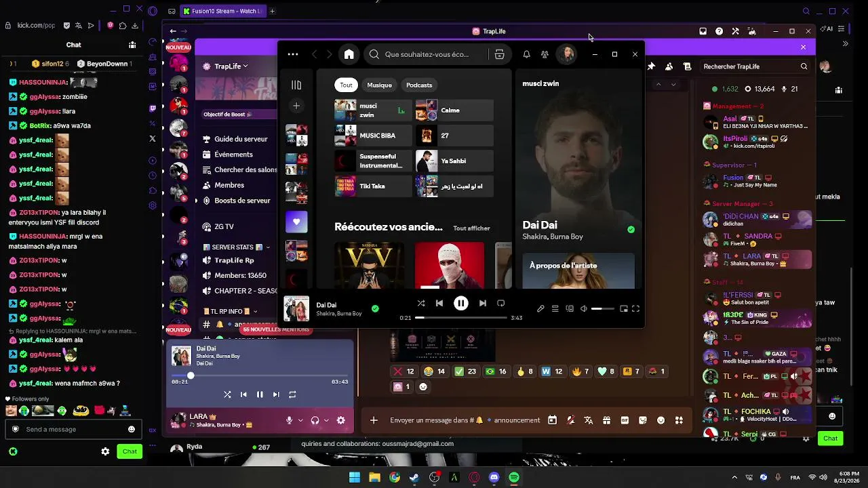Pause playback in the Spotify player
This screenshot has width=868, height=488.
[x=460, y=303]
